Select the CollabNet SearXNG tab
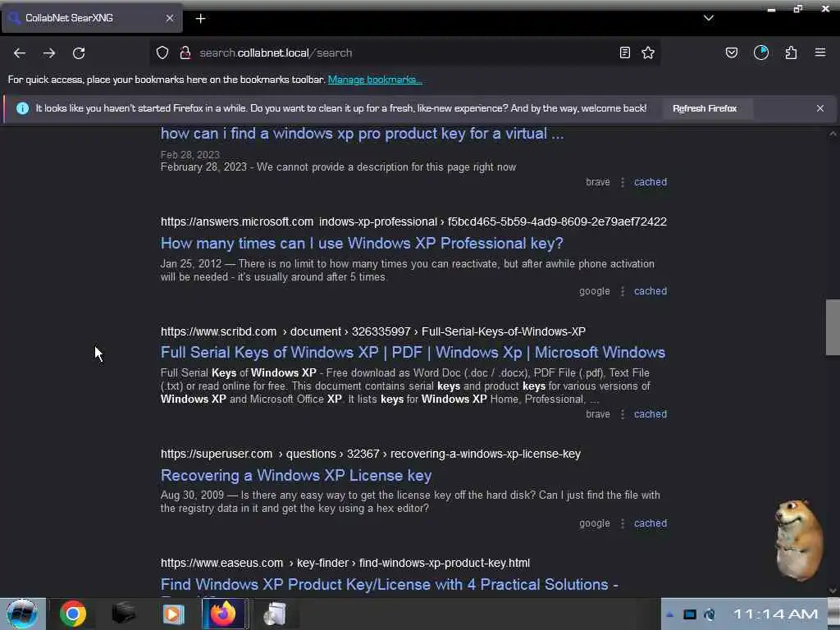Screen dimensions: 840x630 click(92, 18)
